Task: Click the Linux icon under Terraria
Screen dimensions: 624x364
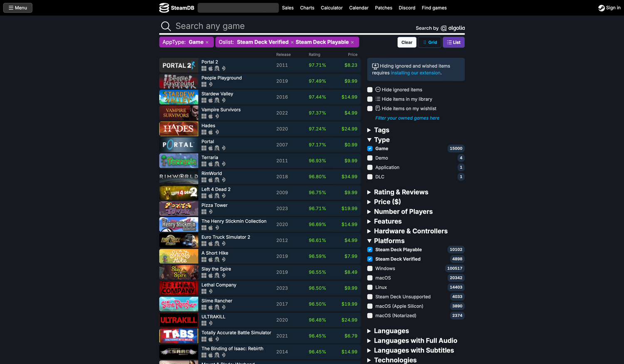Action: (217, 164)
